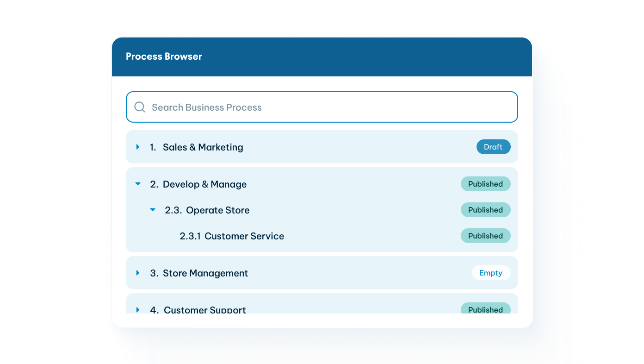Viewport: 644px width, 364px height.
Task: Select the Develop & Manage row label
Action: [x=204, y=184]
